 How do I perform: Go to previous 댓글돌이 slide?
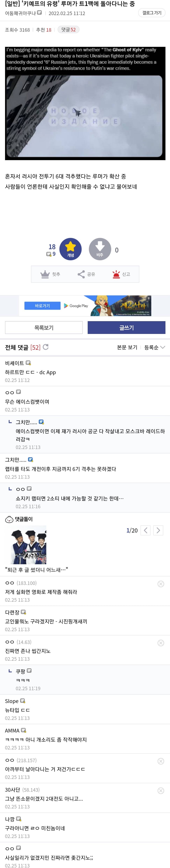(x=146, y=530)
